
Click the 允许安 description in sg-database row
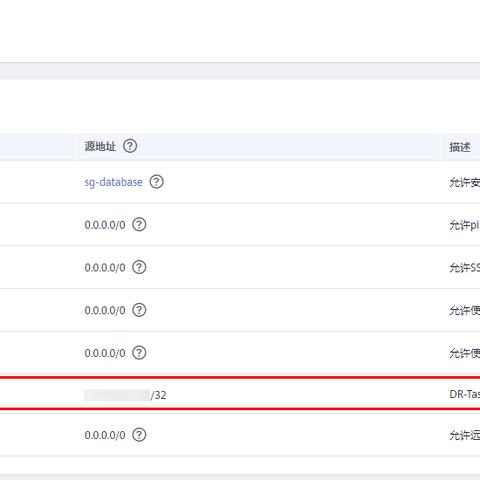(464, 182)
